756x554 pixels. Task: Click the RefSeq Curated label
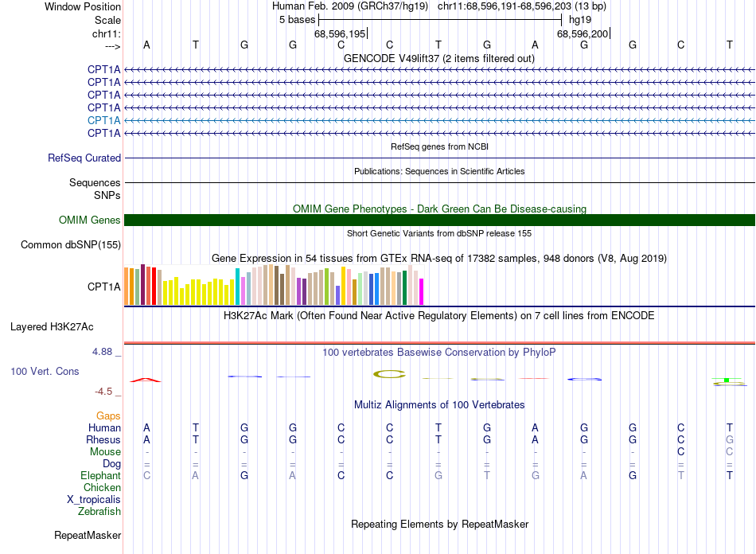point(84,158)
